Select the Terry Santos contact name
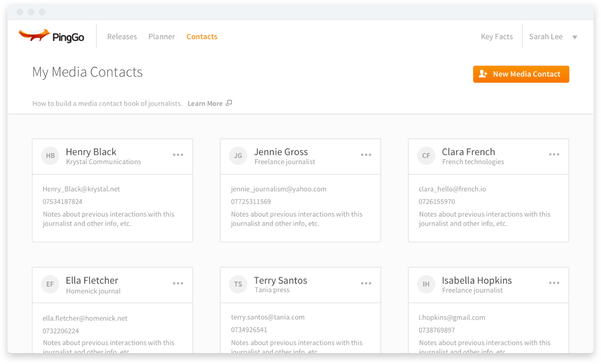 click(x=280, y=280)
